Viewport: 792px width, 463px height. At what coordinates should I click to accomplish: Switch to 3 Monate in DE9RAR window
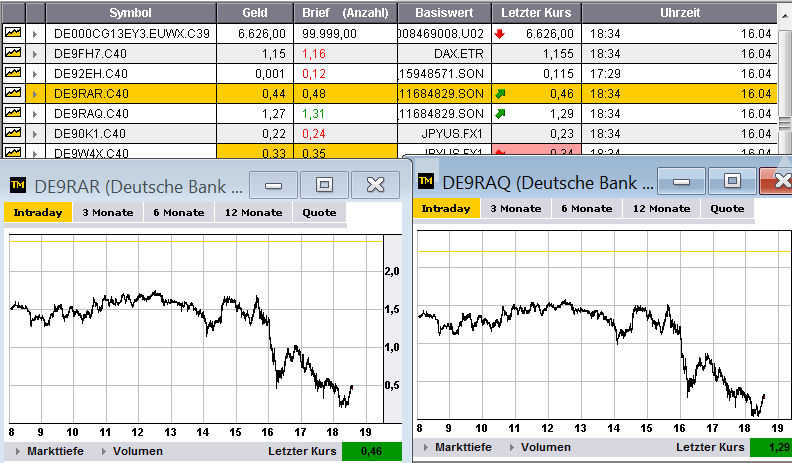pyautogui.click(x=108, y=213)
